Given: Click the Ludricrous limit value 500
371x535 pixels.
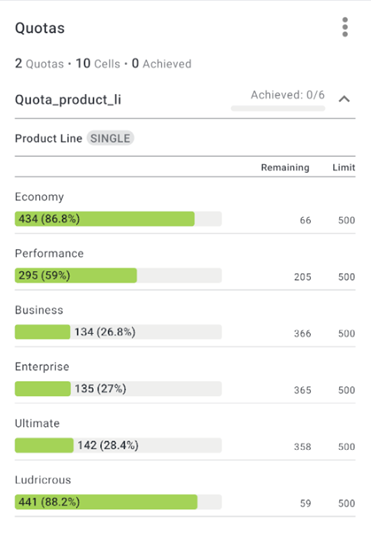Looking at the screenshot, I should click(346, 503).
